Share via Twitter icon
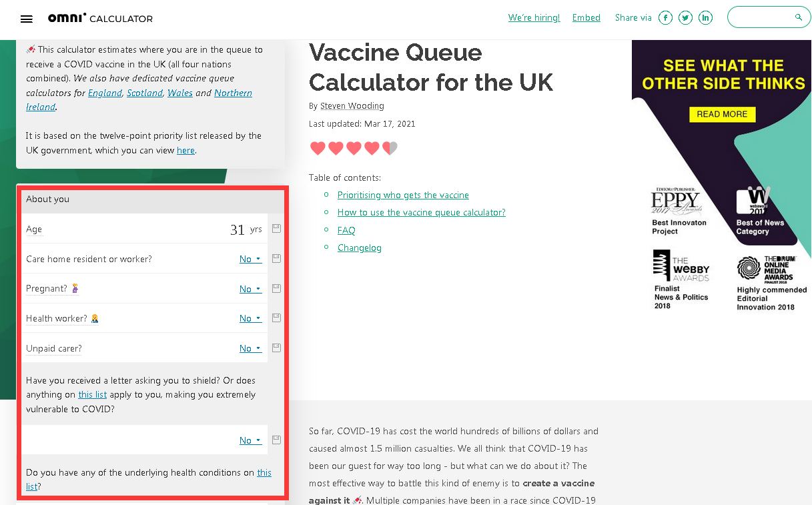 click(x=685, y=18)
